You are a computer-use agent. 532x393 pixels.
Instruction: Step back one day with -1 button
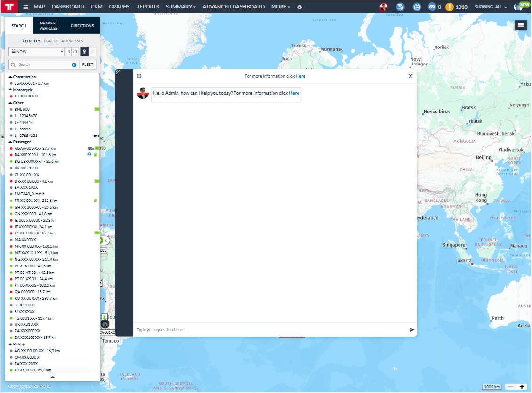click(x=68, y=52)
